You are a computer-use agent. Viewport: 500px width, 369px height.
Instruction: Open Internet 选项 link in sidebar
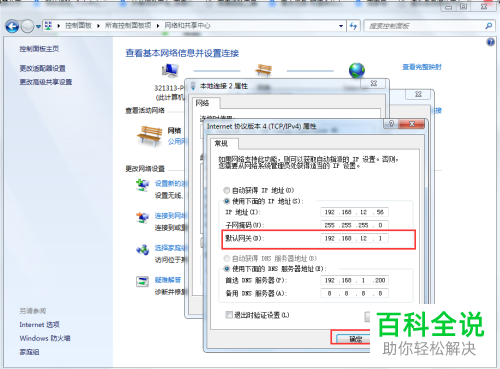pyautogui.click(x=39, y=325)
